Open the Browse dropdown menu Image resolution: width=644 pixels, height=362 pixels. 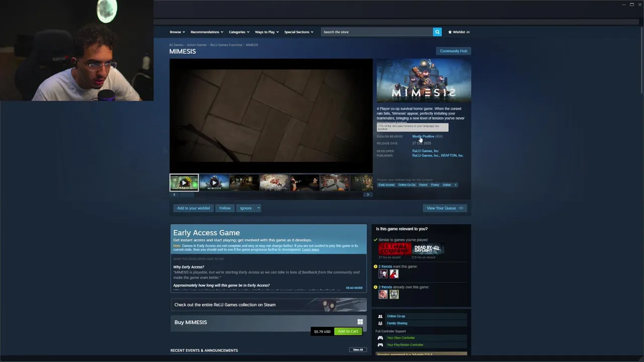tap(177, 32)
